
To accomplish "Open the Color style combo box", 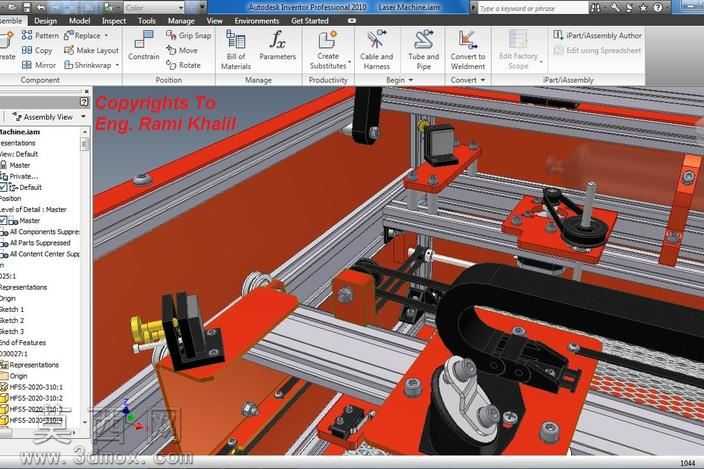I will (154, 8).
